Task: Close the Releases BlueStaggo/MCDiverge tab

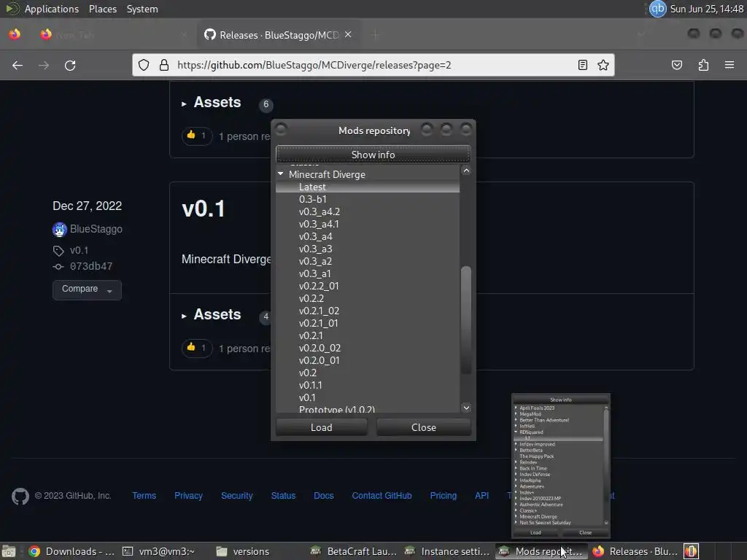Action: [x=348, y=35]
